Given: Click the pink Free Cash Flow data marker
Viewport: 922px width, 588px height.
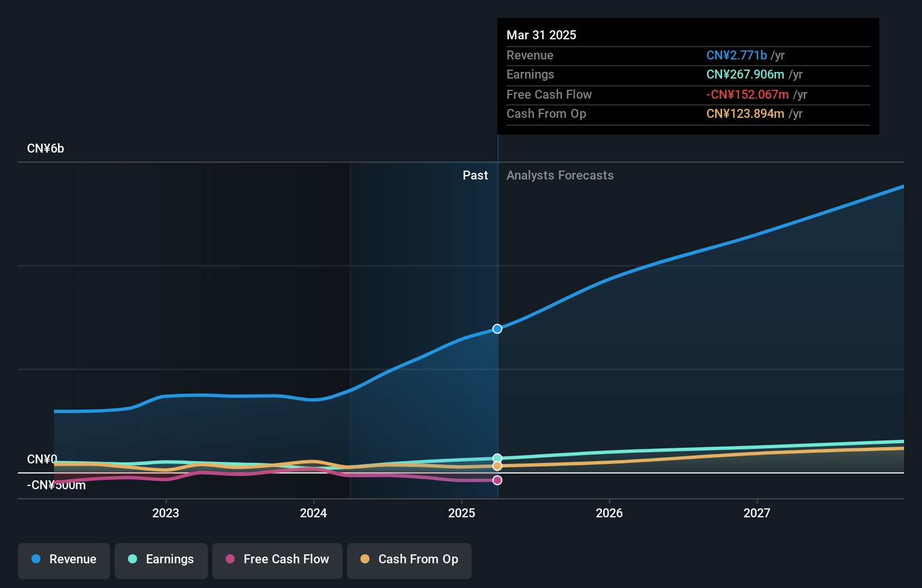Looking at the screenshot, I should [x=497, y=480].
